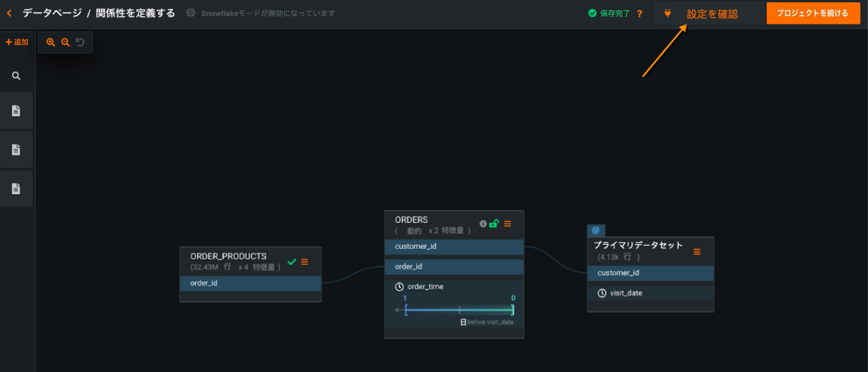Click the プロジェクトを続ける button
Screen dimensions: 868x372
tap(813, 13)
